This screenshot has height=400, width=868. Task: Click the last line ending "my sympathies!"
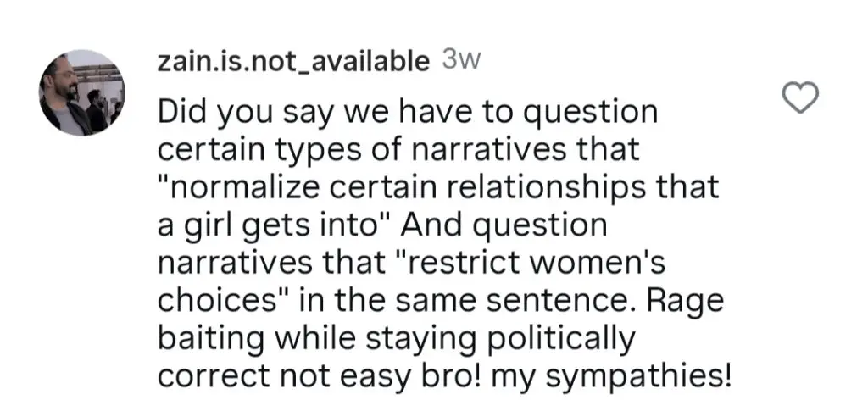[x=444, y=377]
